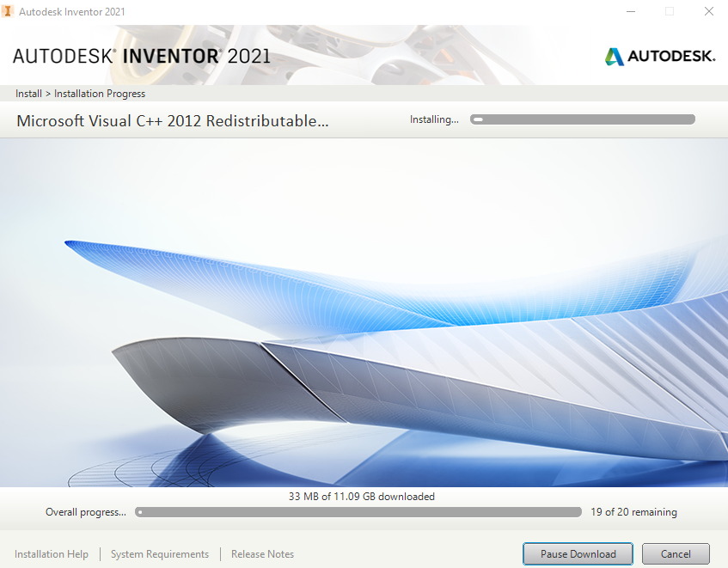Click the Autodesk triangle logo mark
728x568 pixels.
[x=615, y=56]
